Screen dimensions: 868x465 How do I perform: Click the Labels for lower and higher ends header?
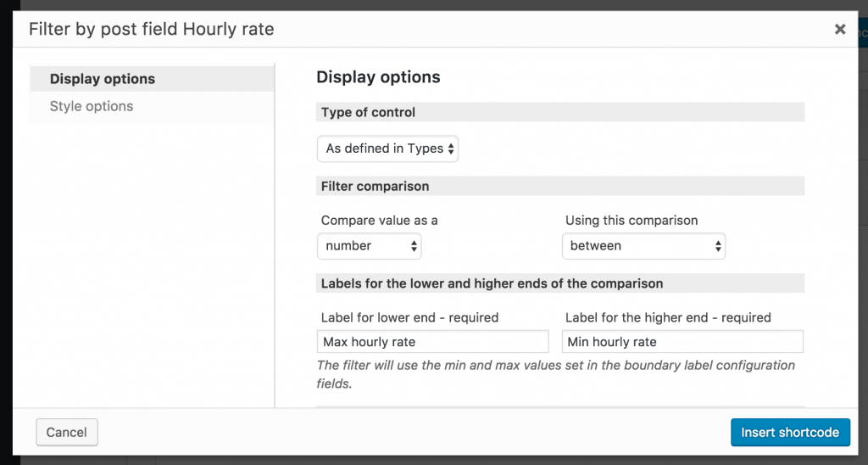(x=560, y=283)
